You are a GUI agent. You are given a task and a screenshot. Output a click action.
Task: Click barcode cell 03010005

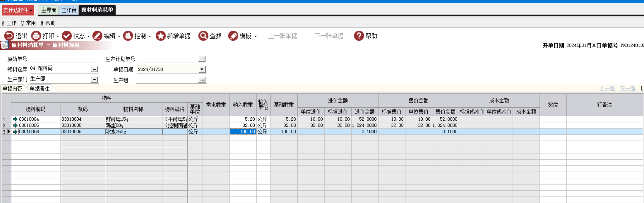[83, 125]
